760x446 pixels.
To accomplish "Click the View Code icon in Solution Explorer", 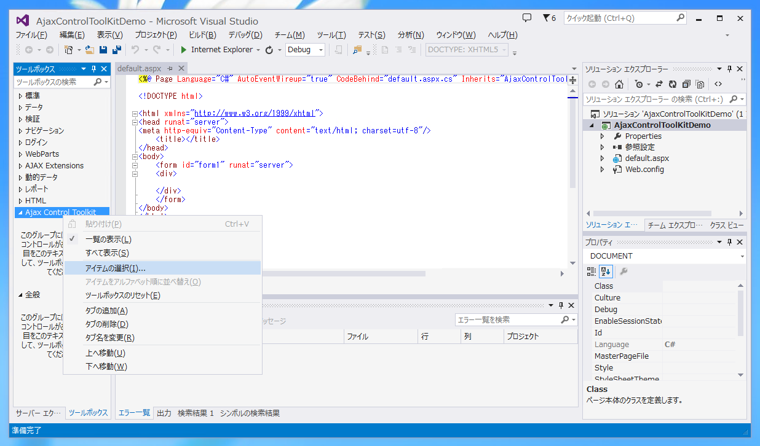I will [718, 84].
